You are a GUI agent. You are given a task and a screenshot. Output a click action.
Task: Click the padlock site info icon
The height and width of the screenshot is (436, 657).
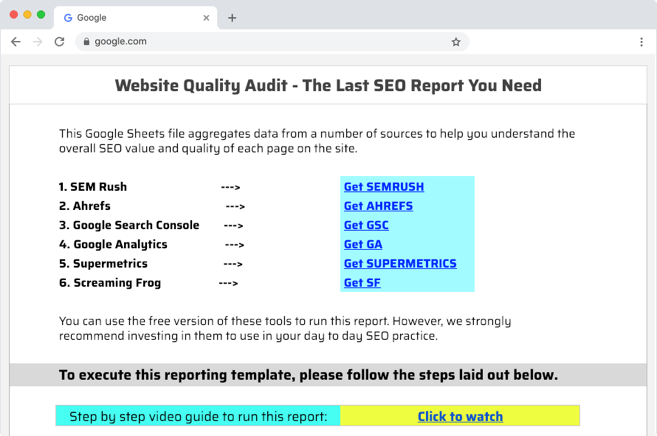pyautogui.click(x=87, y=42)
